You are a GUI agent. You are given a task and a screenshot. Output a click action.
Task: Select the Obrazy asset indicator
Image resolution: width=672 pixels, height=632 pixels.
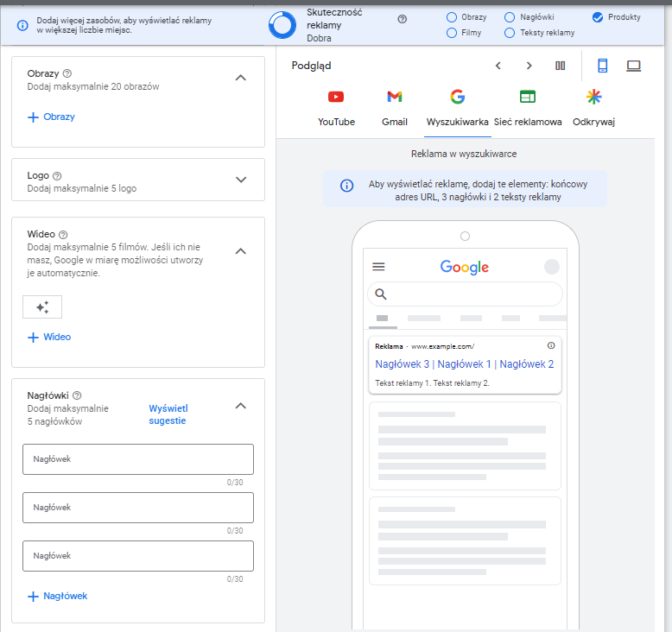(x=452, y=17)
